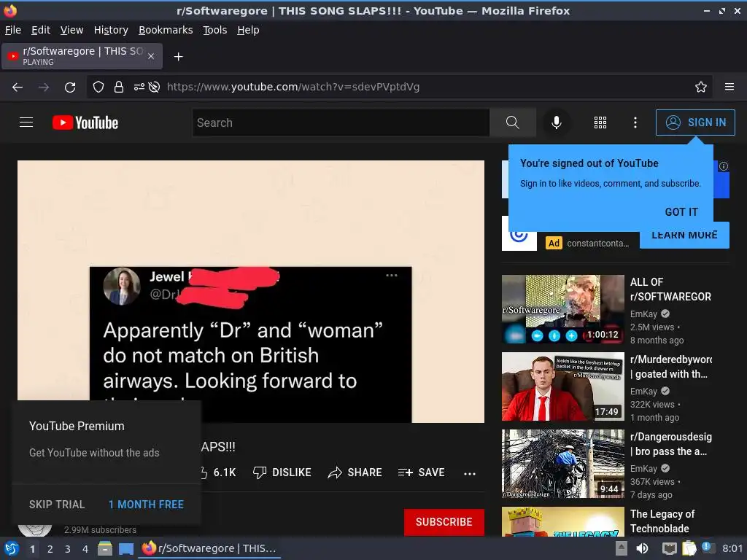Viewport: 747px width, 560px height.
Task: Open the r/Murderedbywords video thumbnail
Action: click(x=562, y=386)
